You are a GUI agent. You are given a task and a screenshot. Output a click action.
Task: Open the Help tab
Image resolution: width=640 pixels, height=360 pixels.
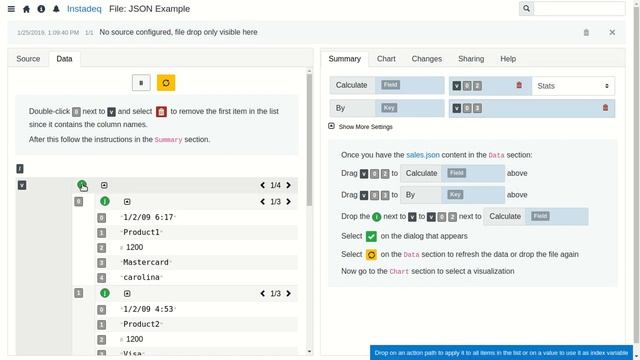[508, 59]
